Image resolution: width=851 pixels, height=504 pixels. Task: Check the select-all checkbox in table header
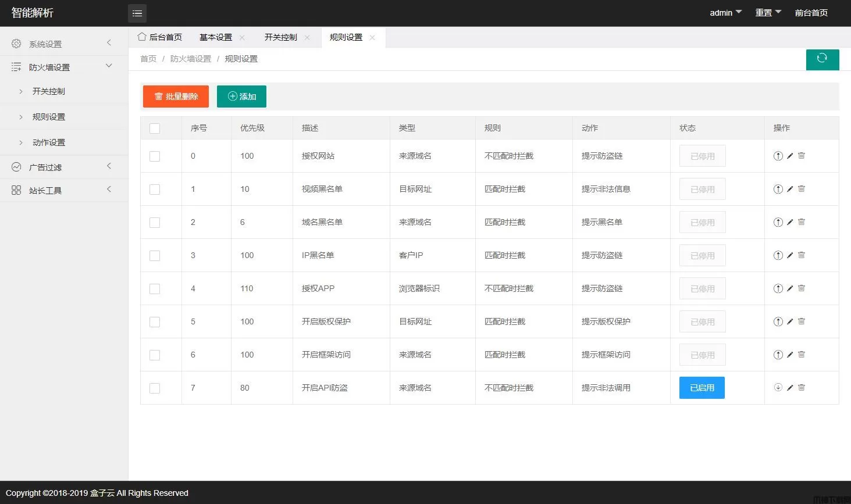tap(155, 128)
